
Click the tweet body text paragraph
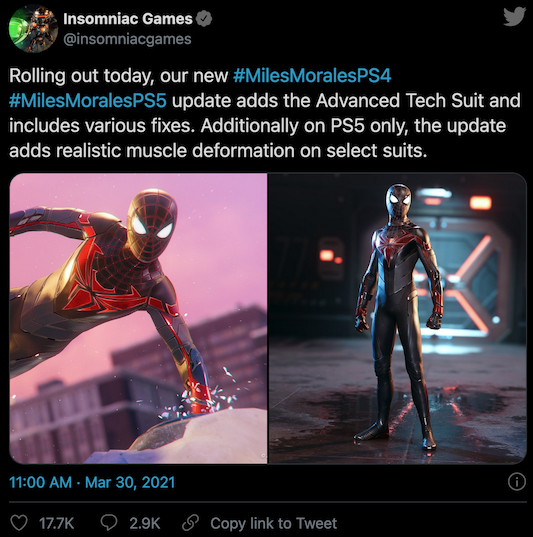coord(264,113)
